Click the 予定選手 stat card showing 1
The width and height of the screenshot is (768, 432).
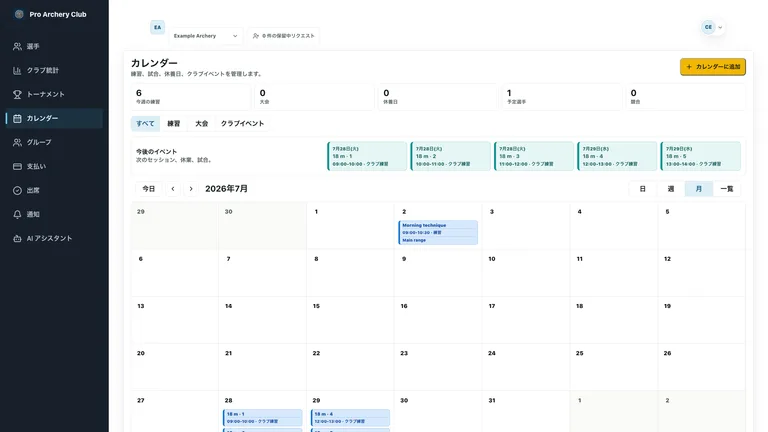tap(561, 97)
